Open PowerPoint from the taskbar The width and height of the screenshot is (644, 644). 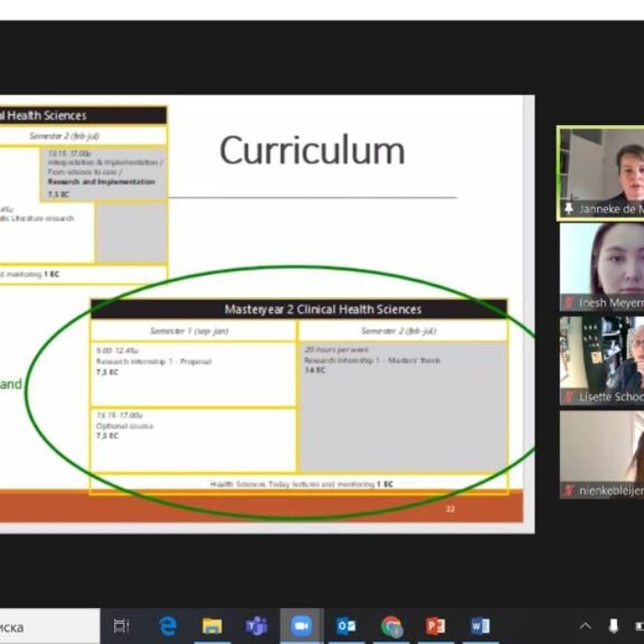point(436,627)
